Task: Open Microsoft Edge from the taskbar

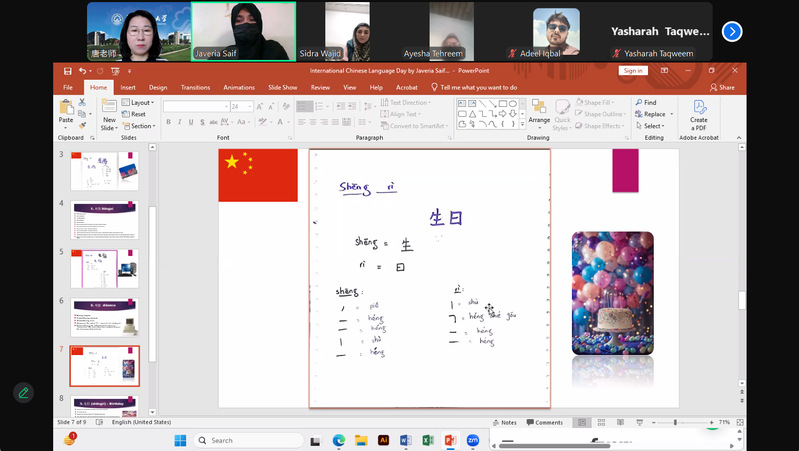Action: point(339,440)
